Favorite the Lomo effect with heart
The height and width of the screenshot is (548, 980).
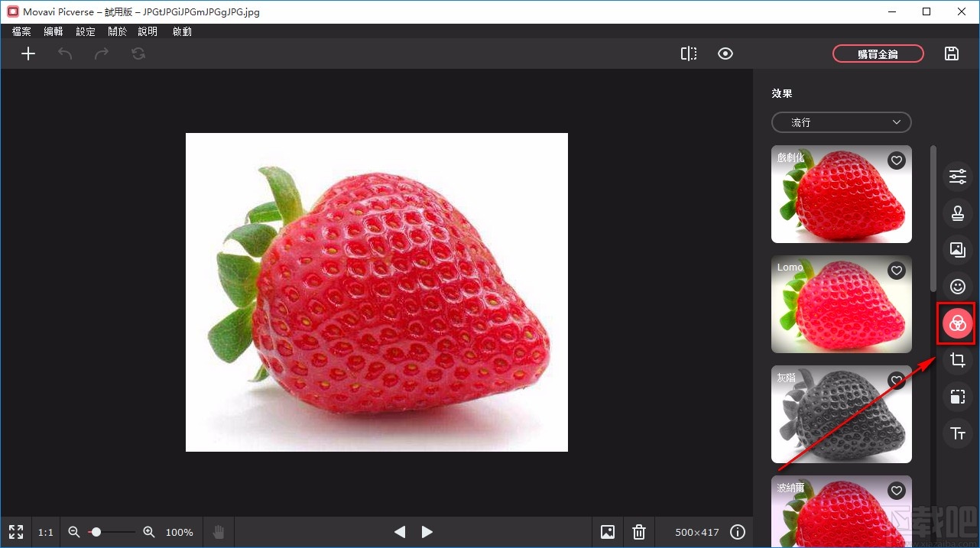pos(897,271)
